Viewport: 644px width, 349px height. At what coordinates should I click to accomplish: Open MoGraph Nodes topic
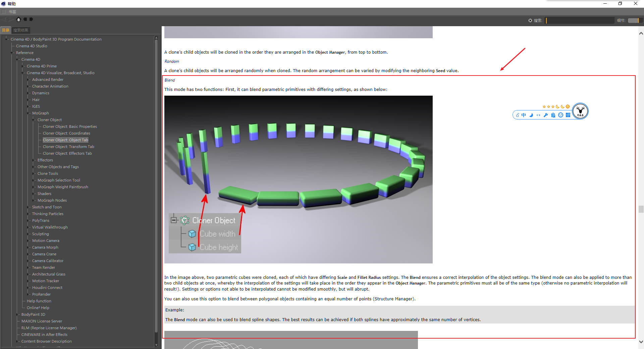click(52, 200)
